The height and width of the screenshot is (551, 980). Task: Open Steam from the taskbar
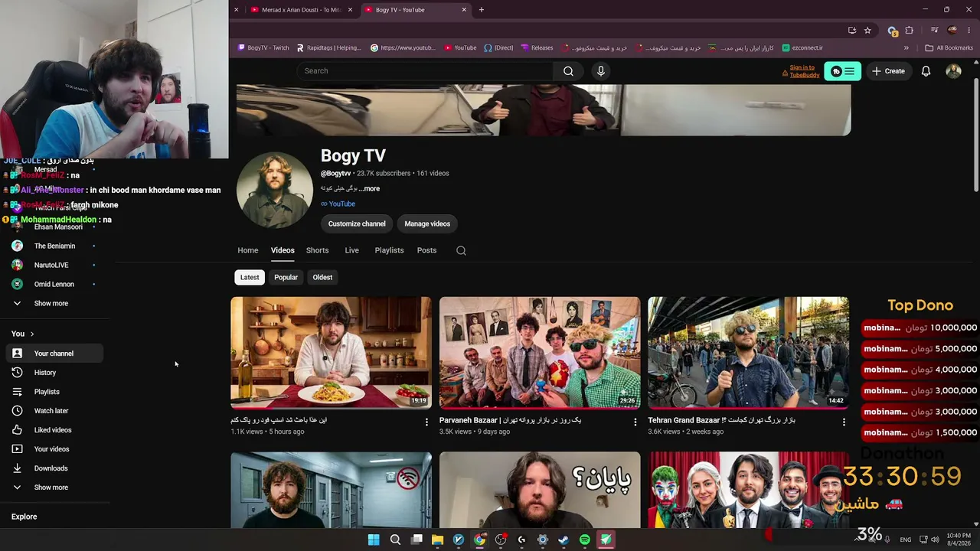point(563,540)
